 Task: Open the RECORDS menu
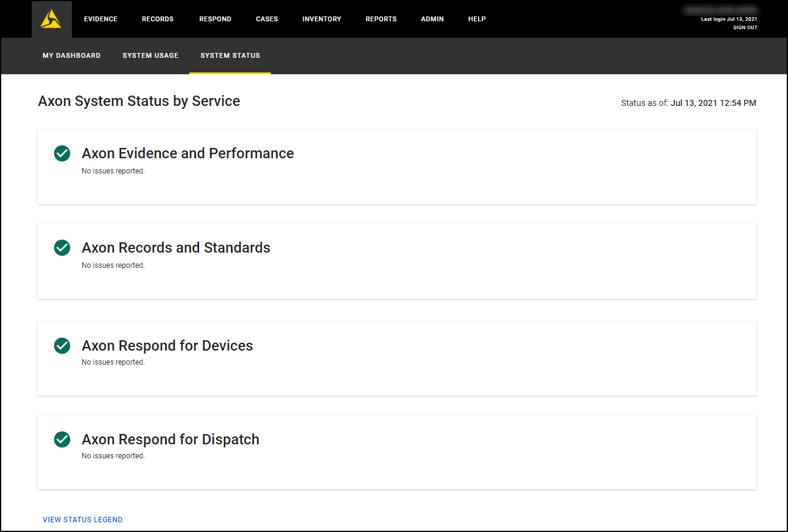pyautogui.click(x=157, y=19)
